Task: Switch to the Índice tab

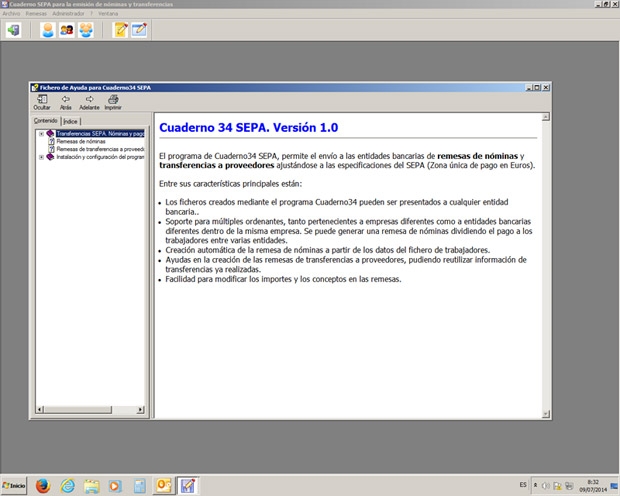Action: tap(71, 121)
